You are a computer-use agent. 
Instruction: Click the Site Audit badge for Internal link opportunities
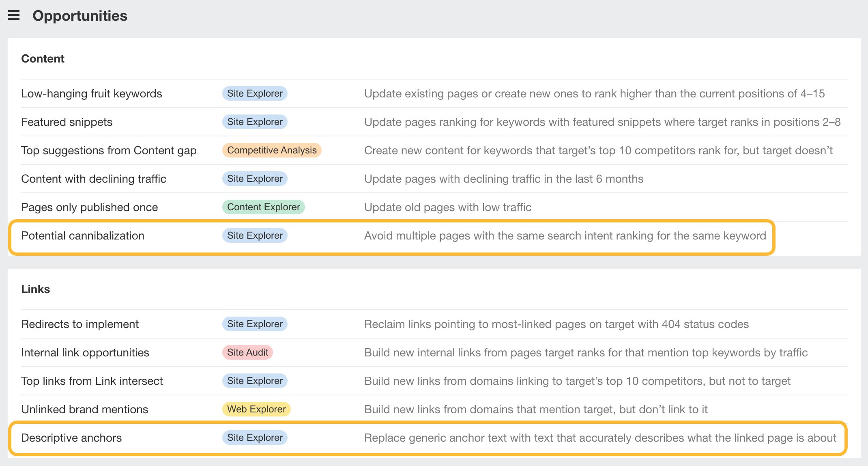pos(247,352)
